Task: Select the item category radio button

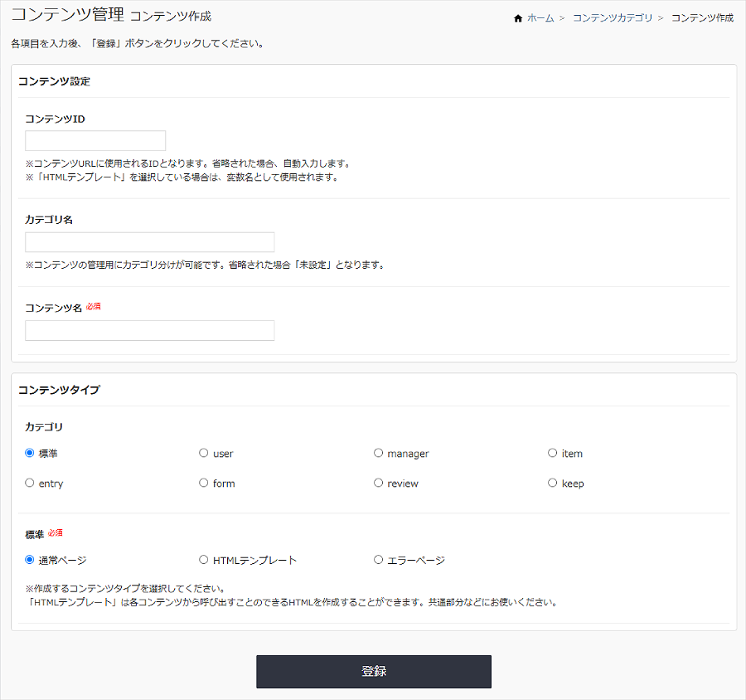Action: 552,453
